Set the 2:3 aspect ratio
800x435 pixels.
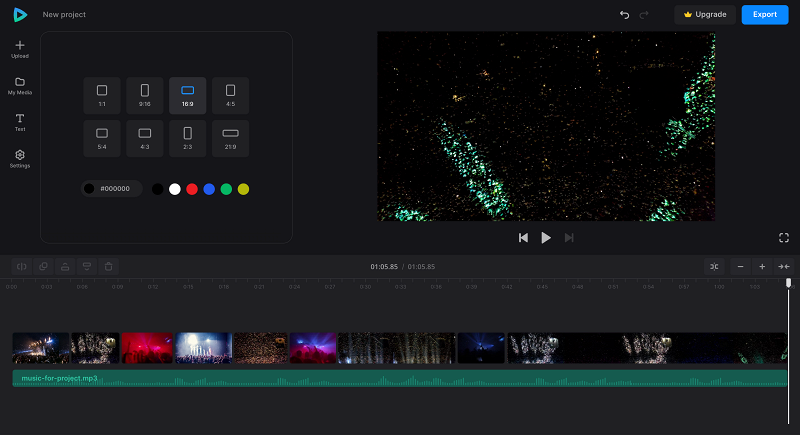(188, 138)
